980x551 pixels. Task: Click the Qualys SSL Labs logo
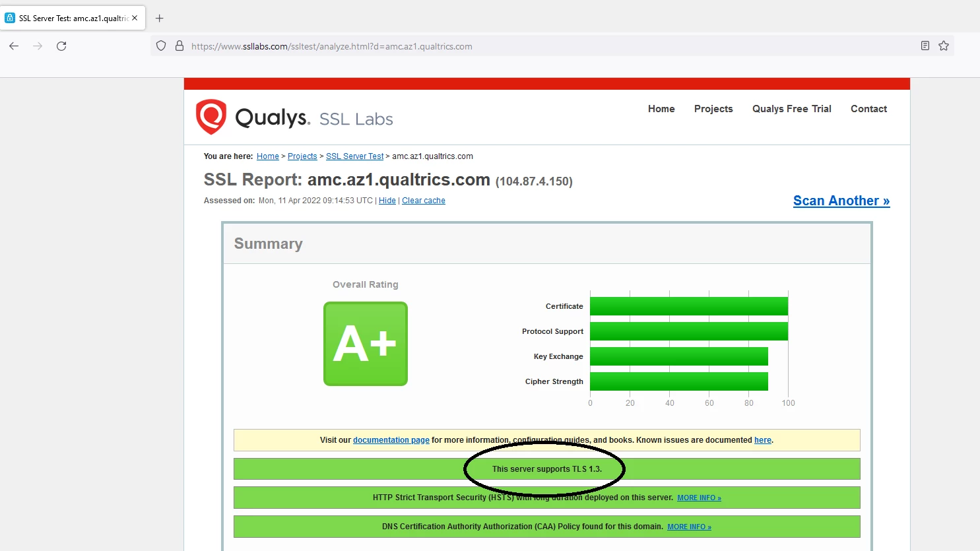(x=294, y=117)
